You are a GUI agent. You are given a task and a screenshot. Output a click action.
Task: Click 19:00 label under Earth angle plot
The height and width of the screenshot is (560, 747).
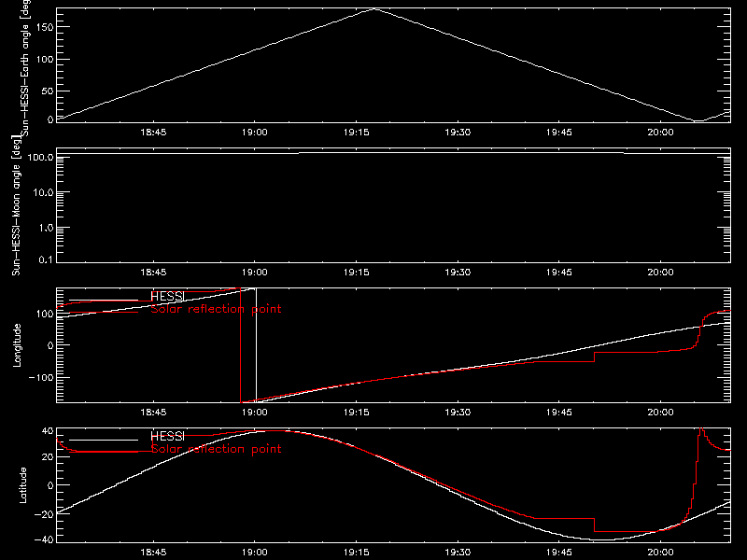click(x=254, y=132)
